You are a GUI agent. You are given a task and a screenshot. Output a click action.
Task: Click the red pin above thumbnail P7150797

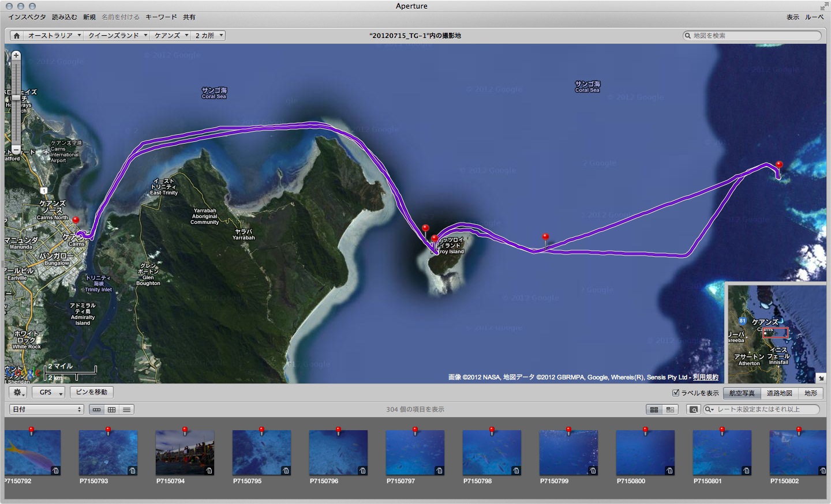[415, 430]
